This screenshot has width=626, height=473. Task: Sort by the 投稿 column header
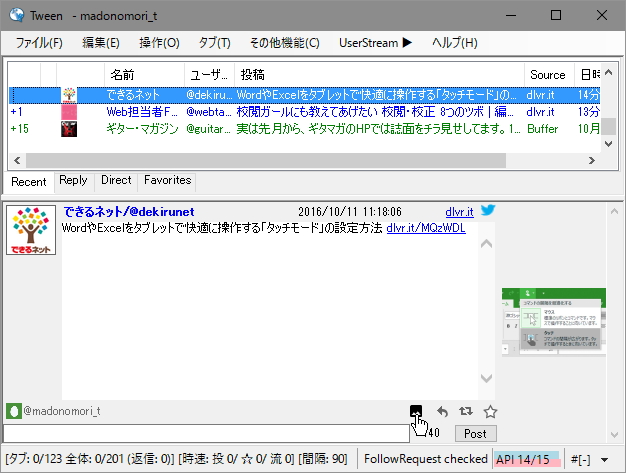click(379, 75)
